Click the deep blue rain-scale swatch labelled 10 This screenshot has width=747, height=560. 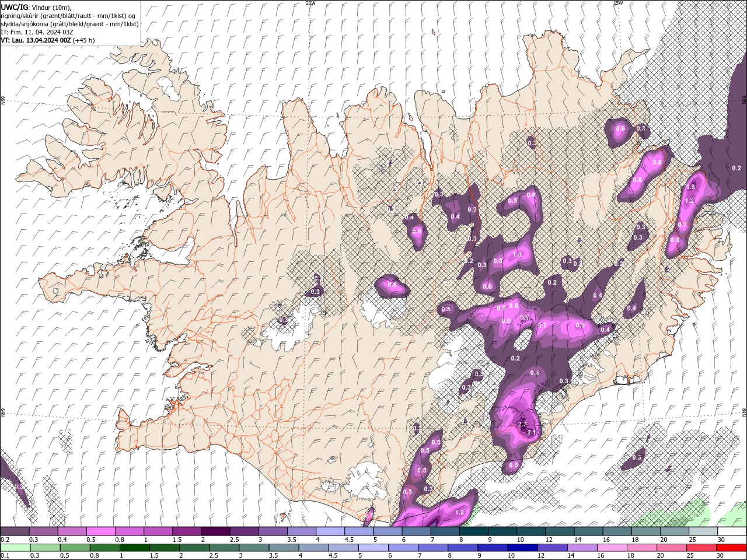click(522, 548)
